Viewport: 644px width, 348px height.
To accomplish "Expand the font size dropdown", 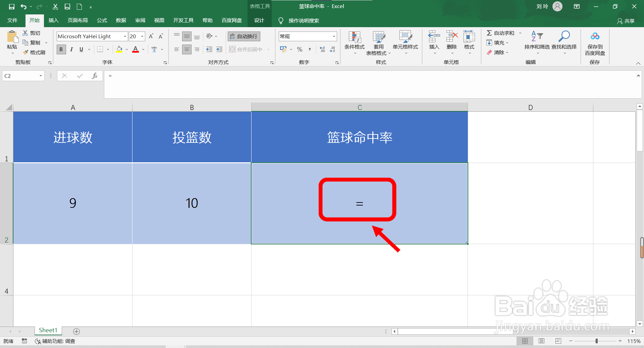I will click(142, 36).
